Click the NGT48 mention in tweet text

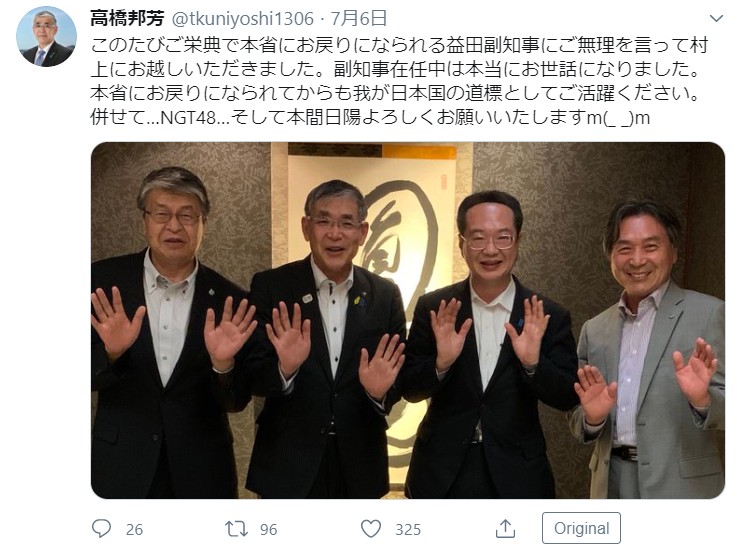189,117
